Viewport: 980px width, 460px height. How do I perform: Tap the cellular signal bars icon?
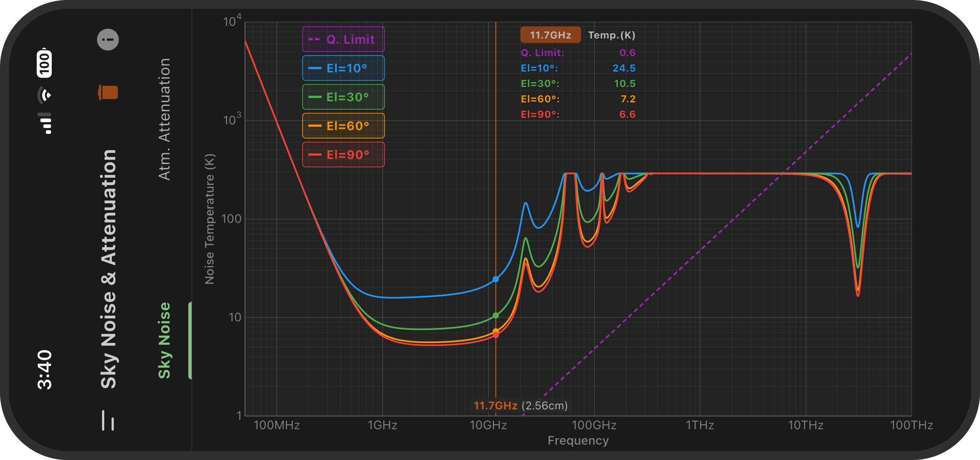(x=44, y=123)
